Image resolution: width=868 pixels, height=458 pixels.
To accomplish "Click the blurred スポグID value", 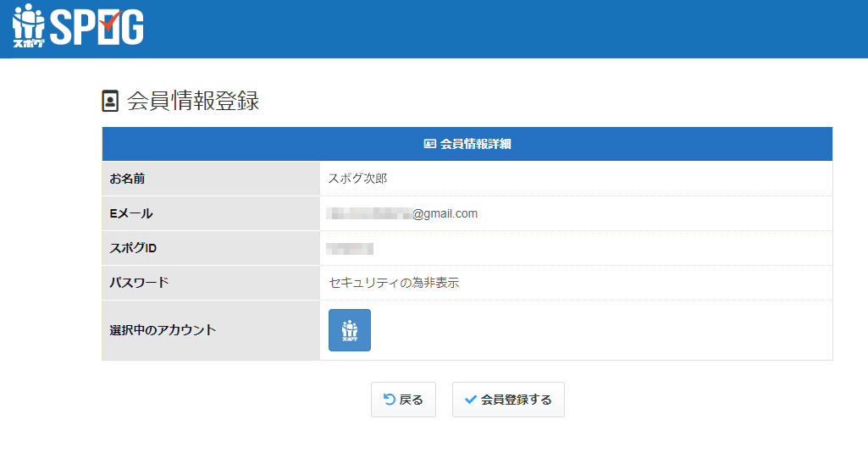I will coord(351,249).
